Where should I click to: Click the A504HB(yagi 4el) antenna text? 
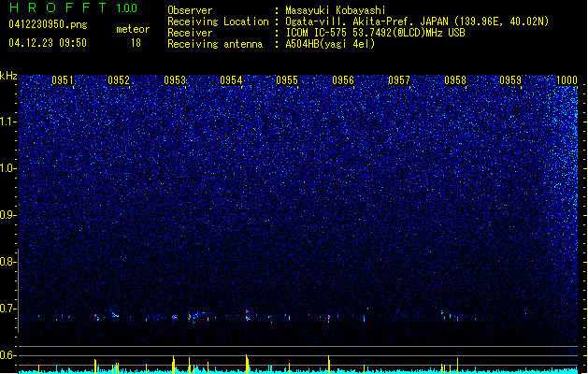330,44
